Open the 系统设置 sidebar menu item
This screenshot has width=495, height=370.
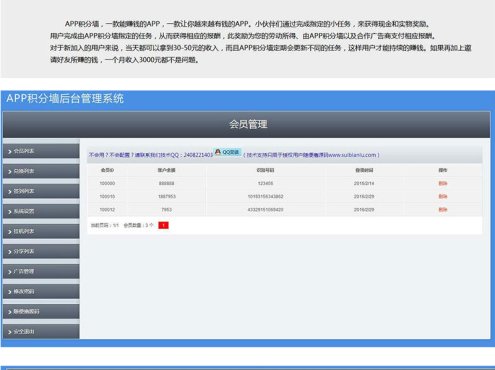pos(41,211)
